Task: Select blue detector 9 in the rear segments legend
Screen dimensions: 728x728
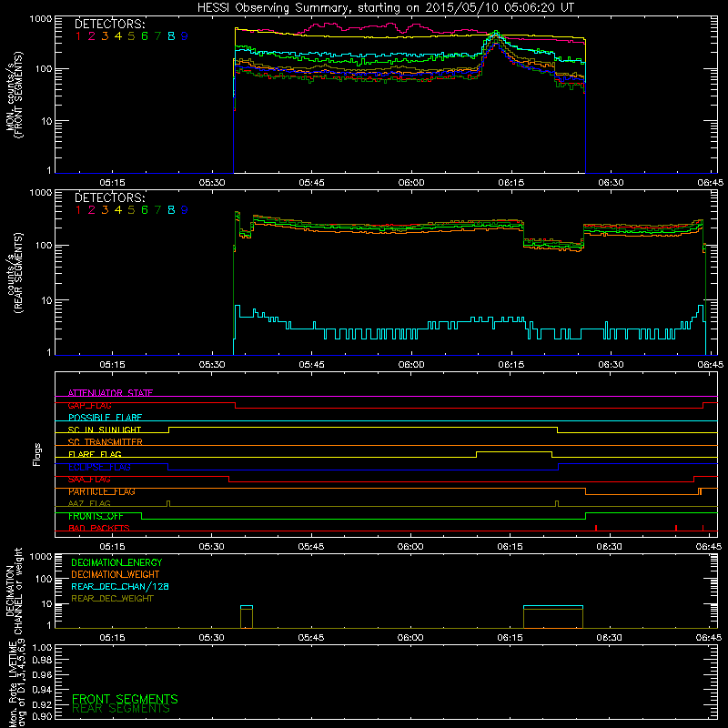Action: (x=185, y=210)
